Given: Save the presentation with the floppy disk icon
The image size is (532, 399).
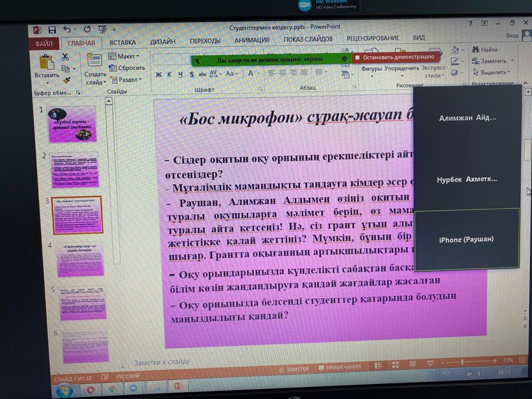Looking at the screenshot, I should (52, 30).
